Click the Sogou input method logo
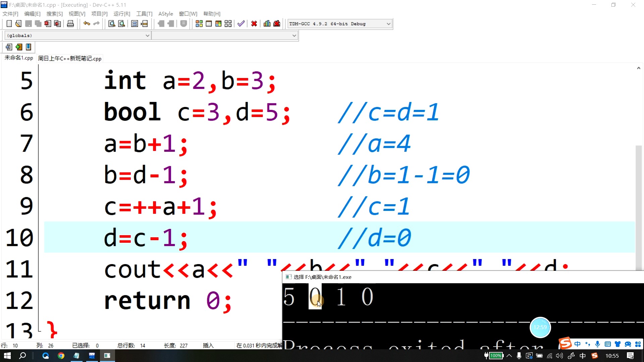The width and height of the screenshot is (644, 362). [565, 343]
